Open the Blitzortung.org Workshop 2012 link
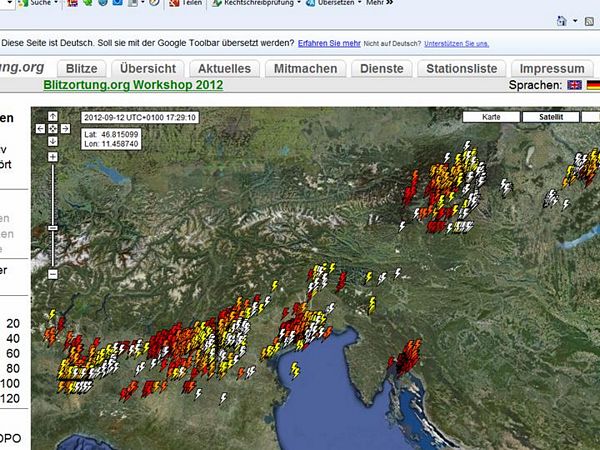This screenshot has height=450, width=600. click(133, 85)
